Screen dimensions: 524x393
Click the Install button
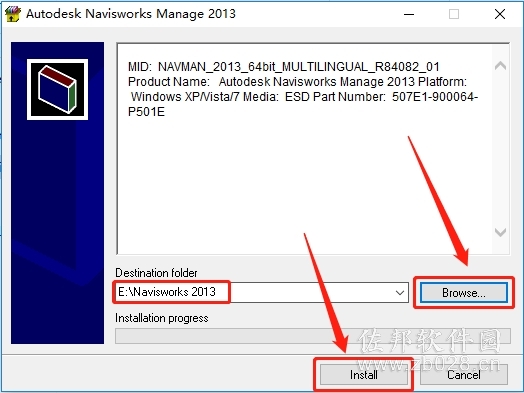(364, 375)
